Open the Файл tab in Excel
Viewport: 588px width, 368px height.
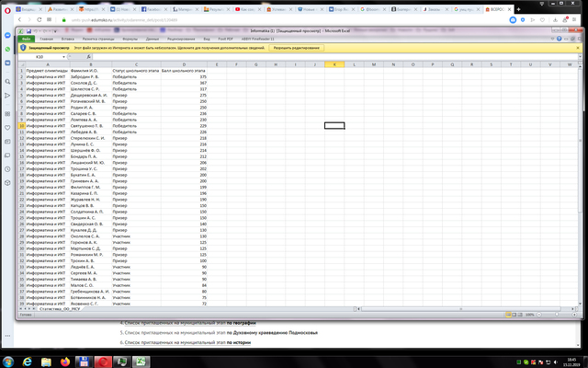pos(27,40)
